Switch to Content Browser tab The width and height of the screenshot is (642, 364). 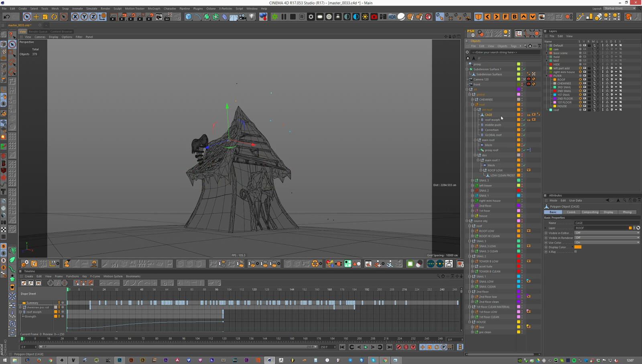coord(61,31)
